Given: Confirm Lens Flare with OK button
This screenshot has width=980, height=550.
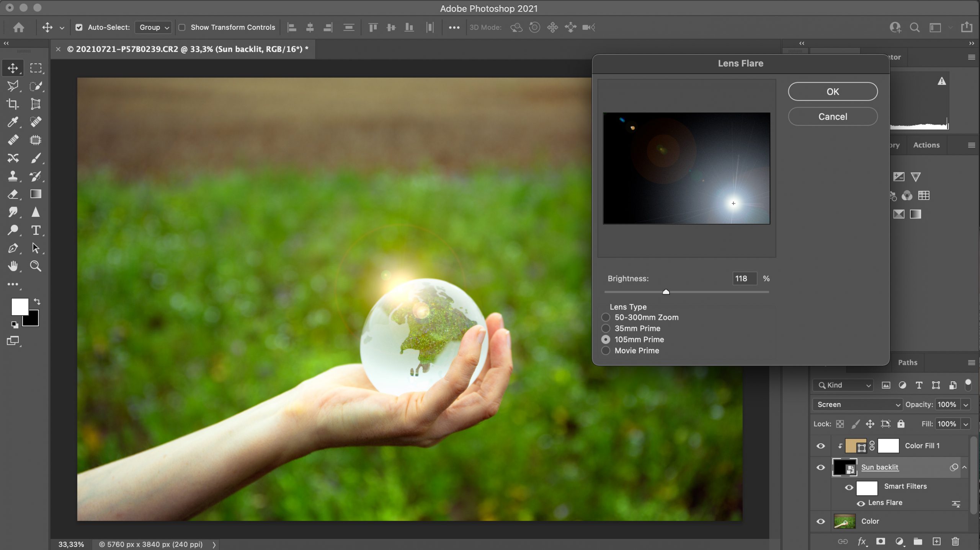Looking at the screenshot, I should click(832, 91).
